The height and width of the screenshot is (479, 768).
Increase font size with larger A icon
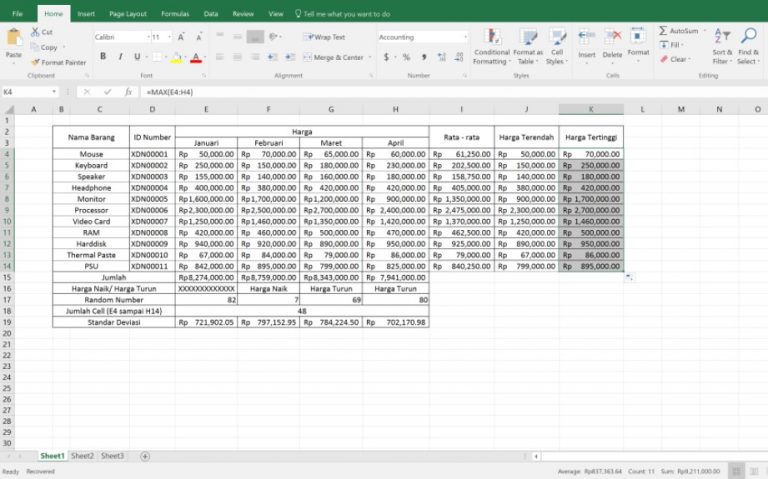(181, 37)
